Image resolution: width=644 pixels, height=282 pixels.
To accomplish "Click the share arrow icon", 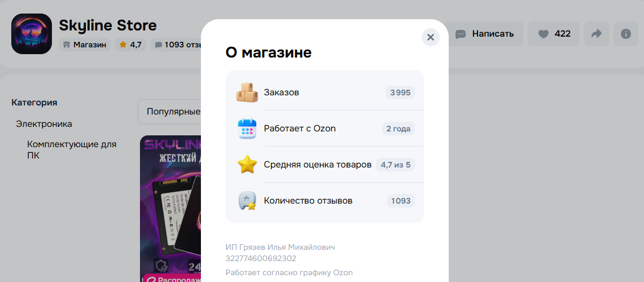I will pos(596,34).
